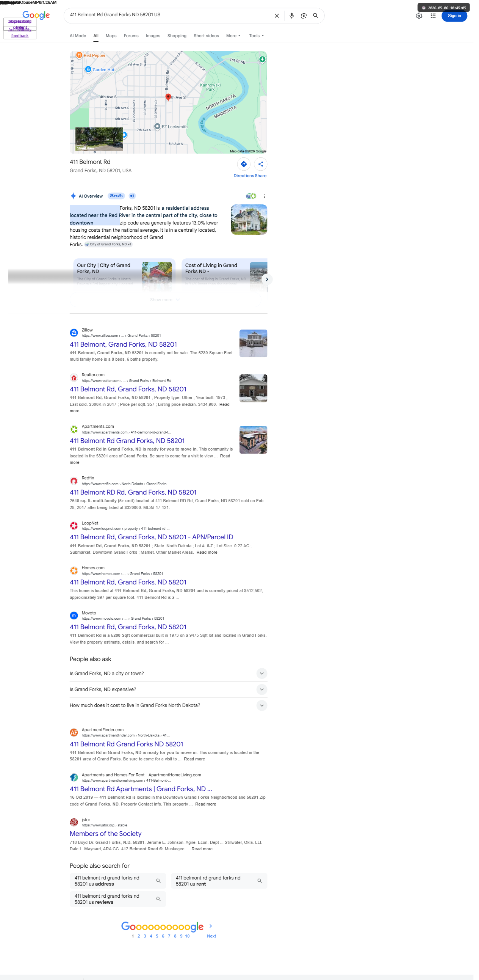Expand 'Is Grand Forks, ND expensive?' question
Viewport: 479px width, 980px height.
[x=168, y=689]
